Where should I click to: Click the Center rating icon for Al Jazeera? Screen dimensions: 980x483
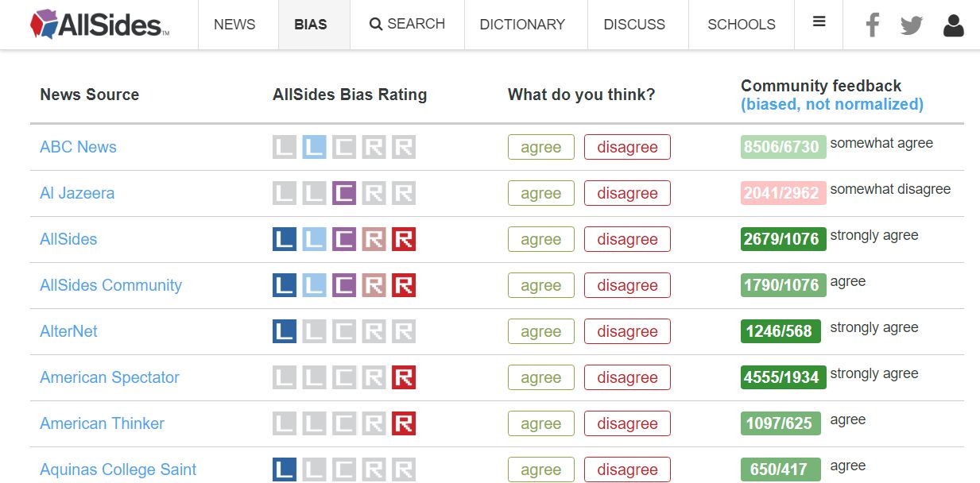tap(343, 193)
